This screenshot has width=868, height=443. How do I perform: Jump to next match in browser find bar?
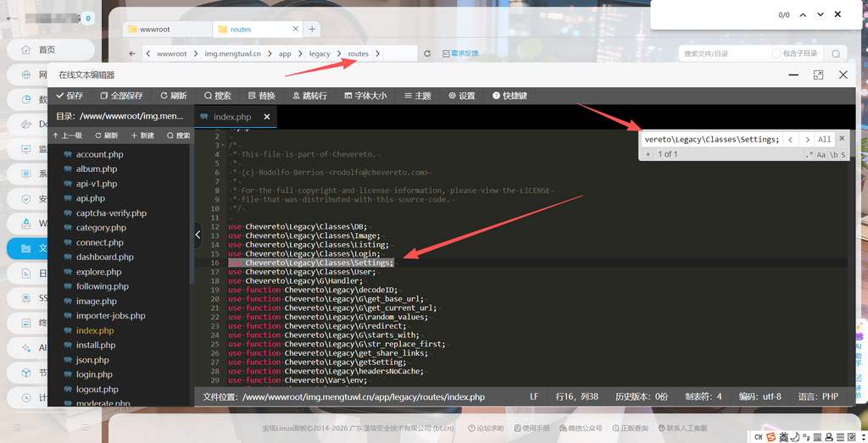[821, 15]
